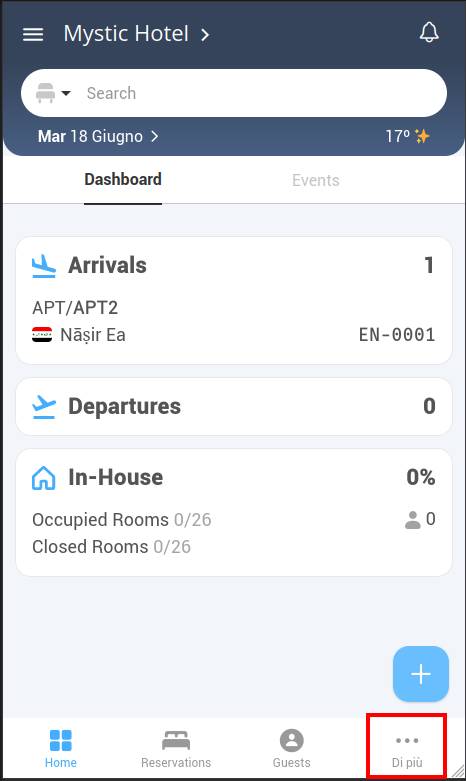Expand the search type bed dropdown

point(53,93)
